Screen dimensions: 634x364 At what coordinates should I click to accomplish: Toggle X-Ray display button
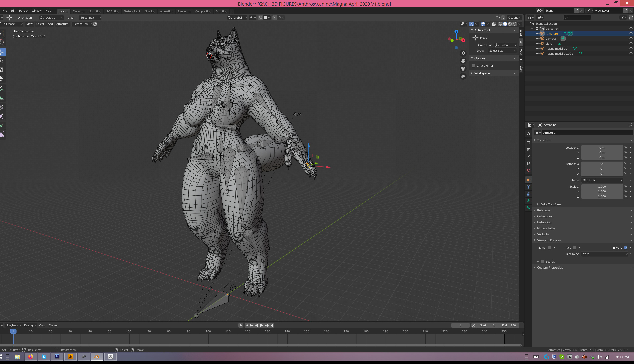494,24
